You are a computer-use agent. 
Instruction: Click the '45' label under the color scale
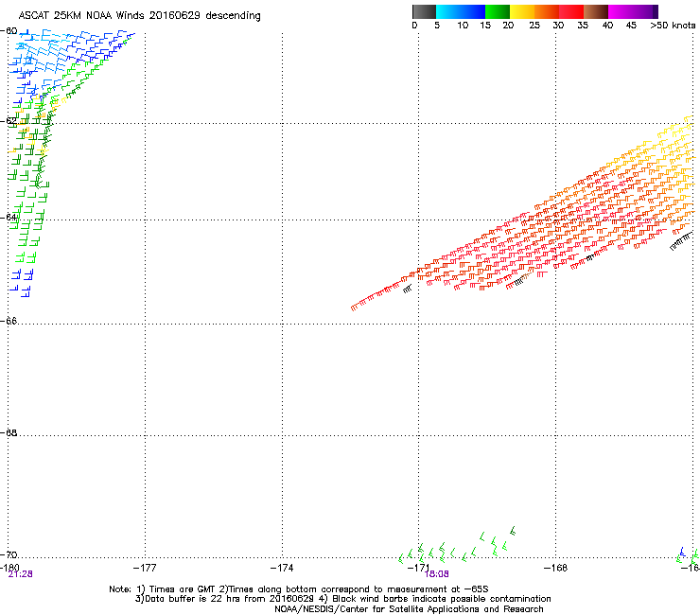631,26
